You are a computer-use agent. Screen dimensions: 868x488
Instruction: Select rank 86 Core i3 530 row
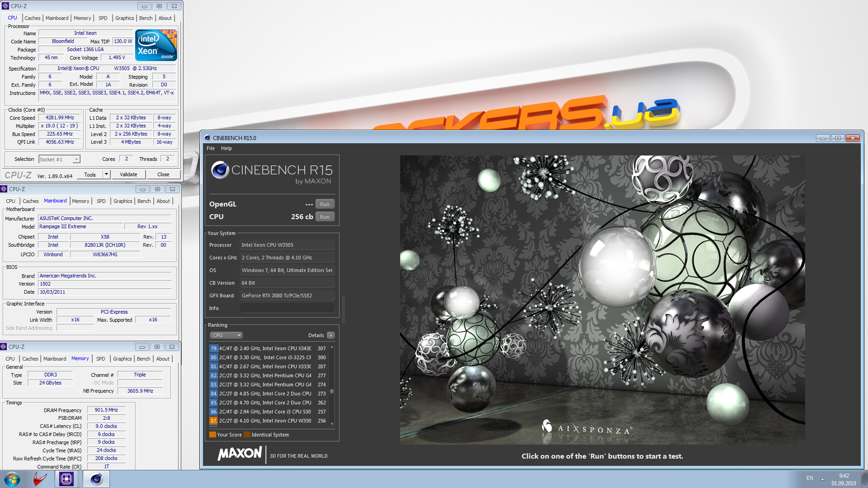269,412
